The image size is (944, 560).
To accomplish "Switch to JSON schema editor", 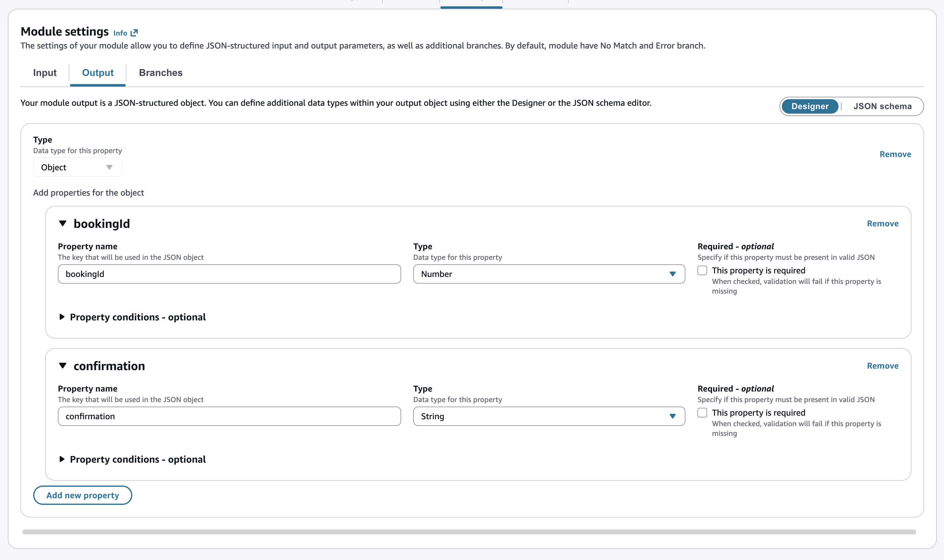I will click(882, 106).
